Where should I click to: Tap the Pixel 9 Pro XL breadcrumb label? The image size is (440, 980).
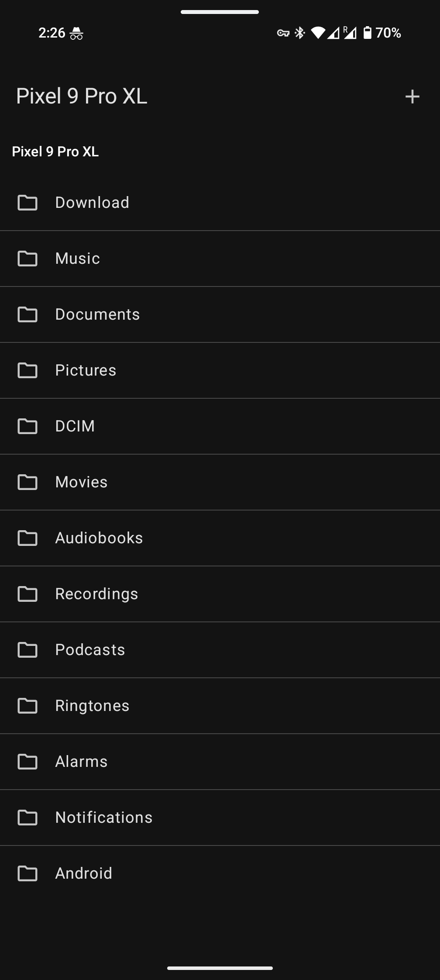(55, 152)
